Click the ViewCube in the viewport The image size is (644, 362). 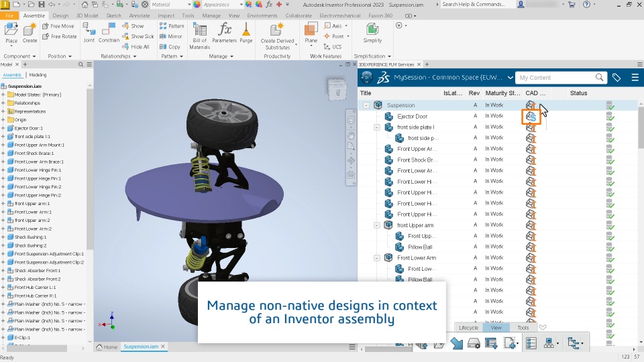click(338, 89)
